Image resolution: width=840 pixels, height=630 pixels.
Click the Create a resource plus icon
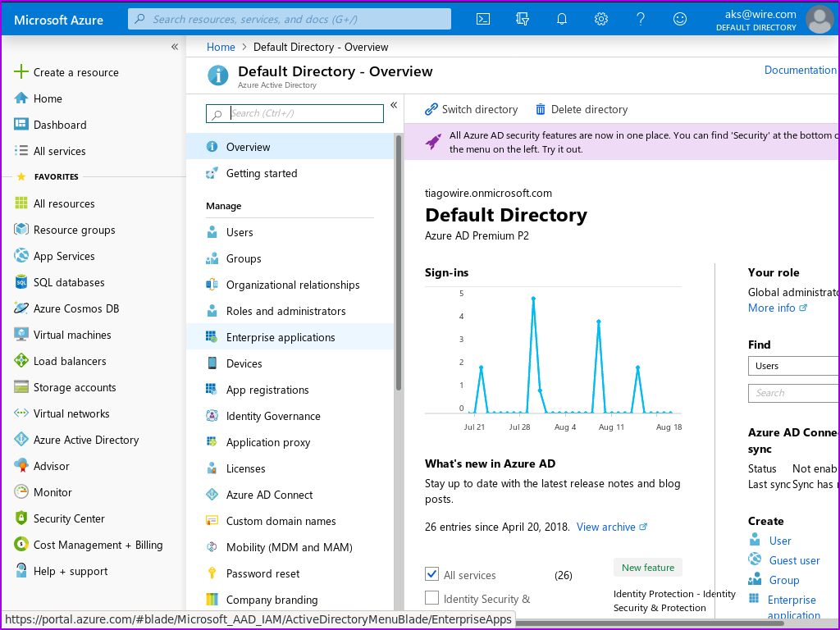pos(21,72)
